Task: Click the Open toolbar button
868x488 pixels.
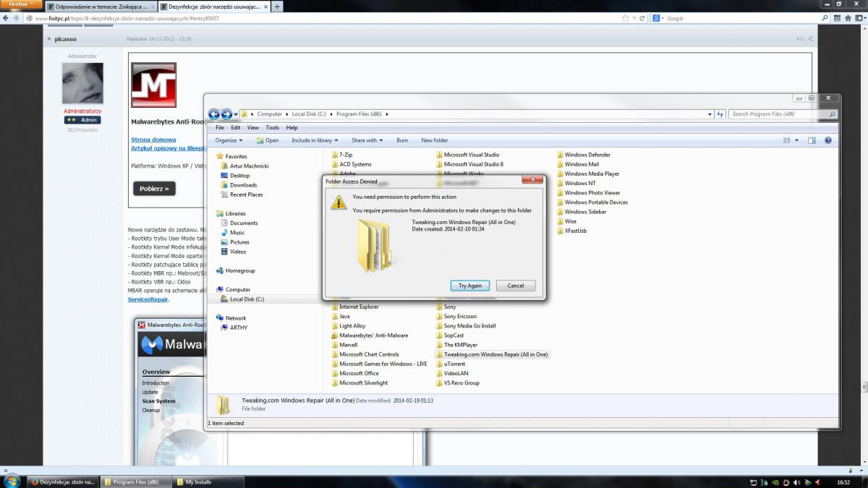Action: tap(267, 140)
